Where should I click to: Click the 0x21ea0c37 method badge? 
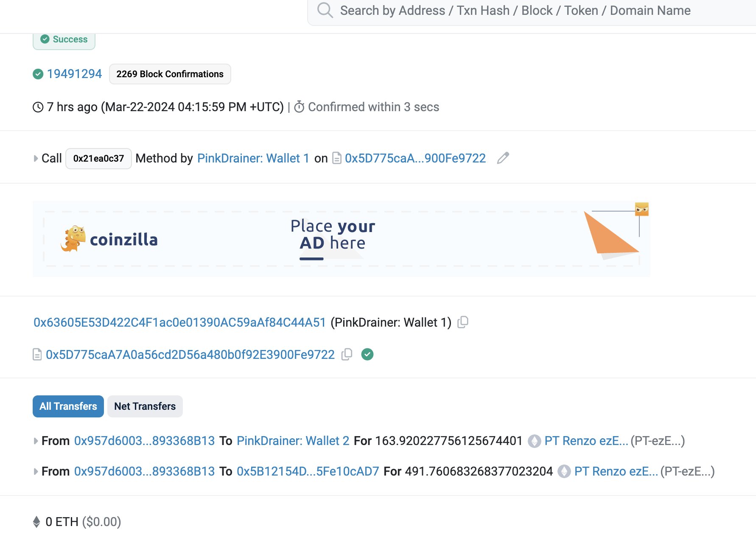(98, 159)
